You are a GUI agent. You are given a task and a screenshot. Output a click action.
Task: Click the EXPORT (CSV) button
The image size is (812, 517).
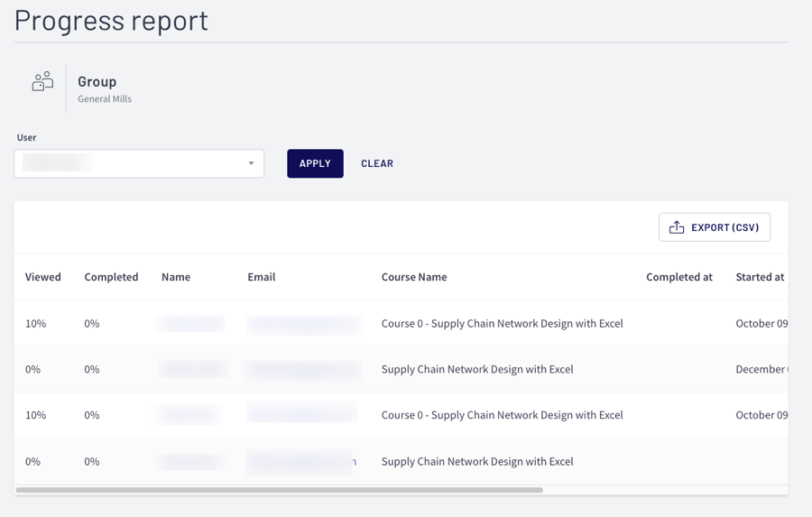point(715,227)
